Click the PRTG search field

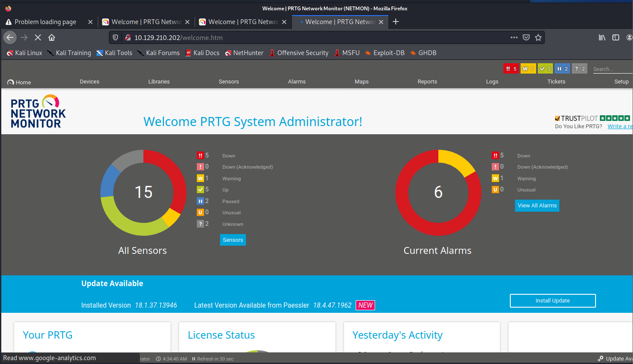[x=611, y=69]
